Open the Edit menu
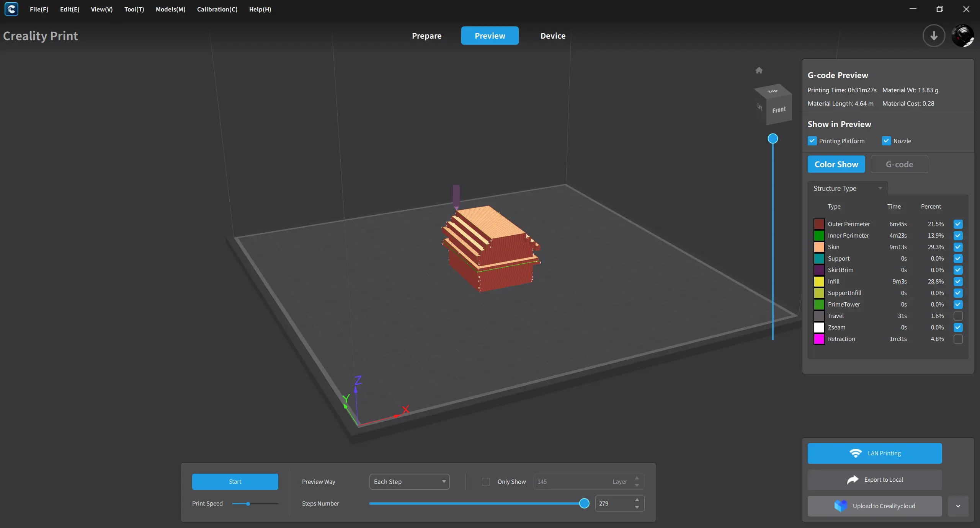 point(70,9)
